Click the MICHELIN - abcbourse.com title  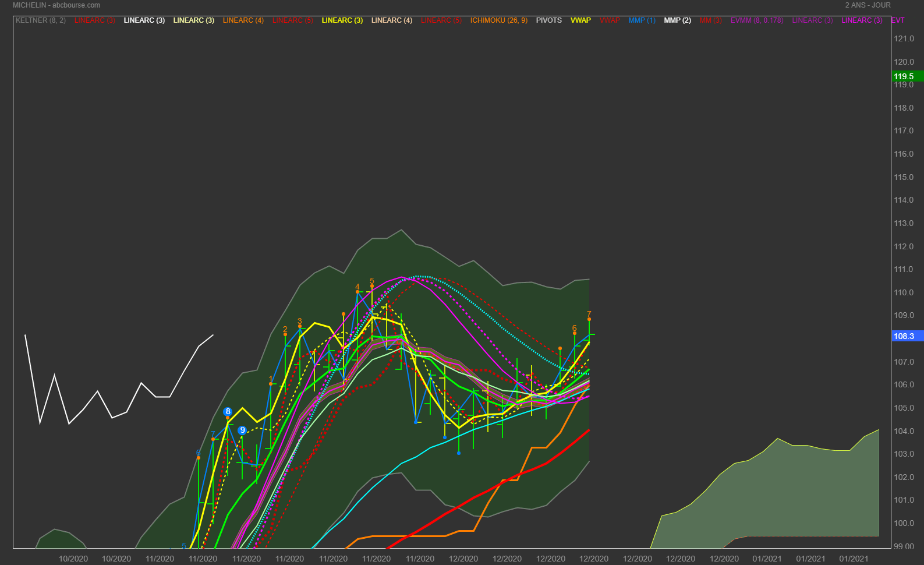(56, 5)
